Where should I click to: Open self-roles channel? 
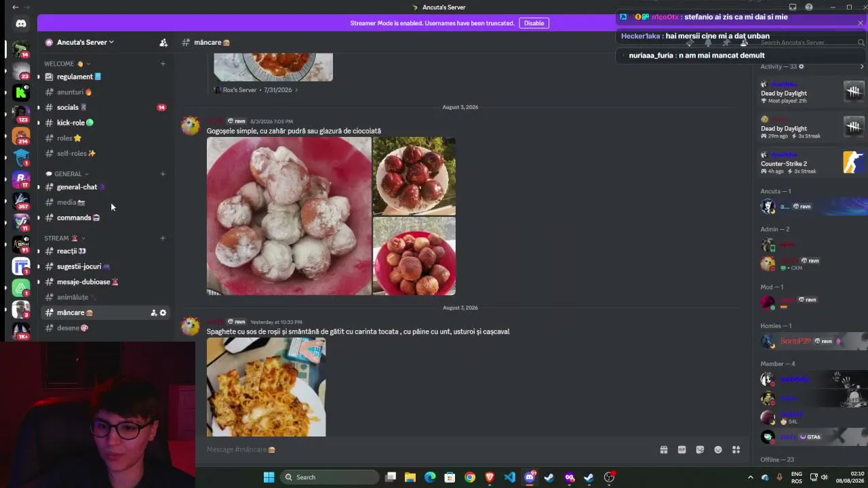click(x=104, y=153)
